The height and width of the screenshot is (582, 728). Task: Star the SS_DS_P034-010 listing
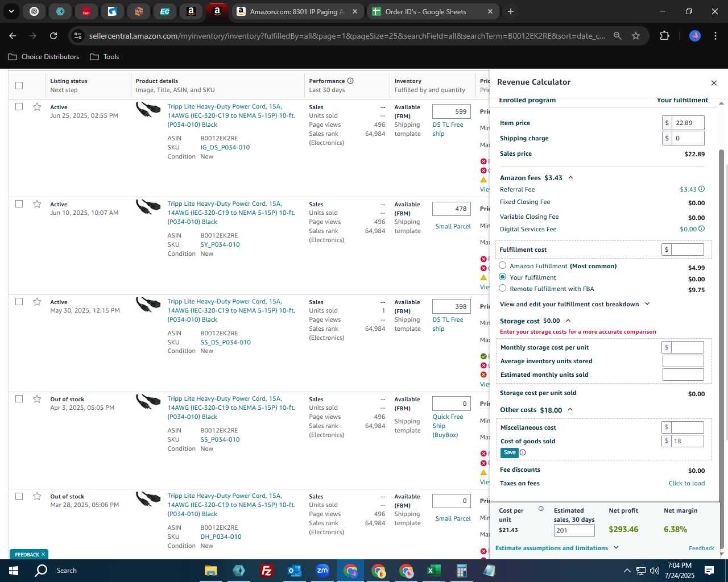click(37, 302)
